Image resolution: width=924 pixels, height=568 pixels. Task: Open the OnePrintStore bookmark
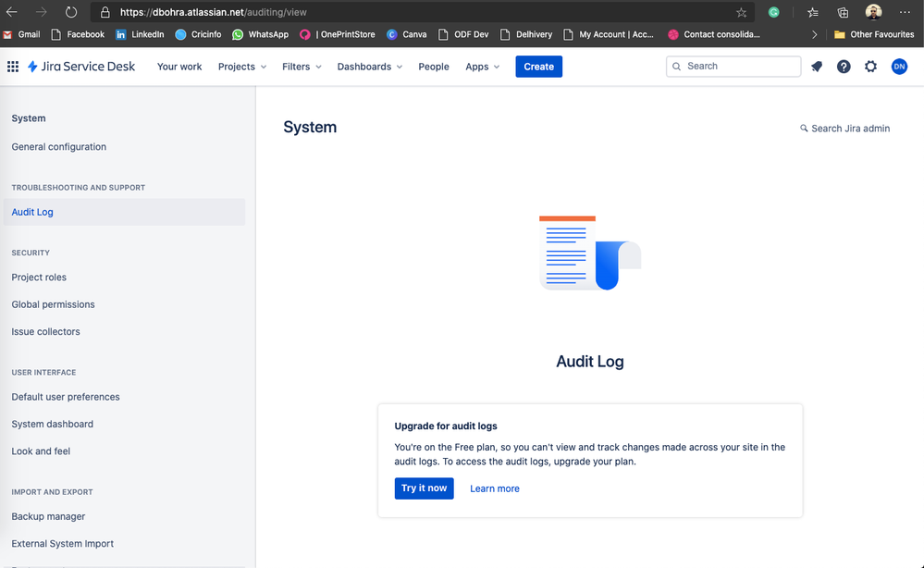point(338,34)
